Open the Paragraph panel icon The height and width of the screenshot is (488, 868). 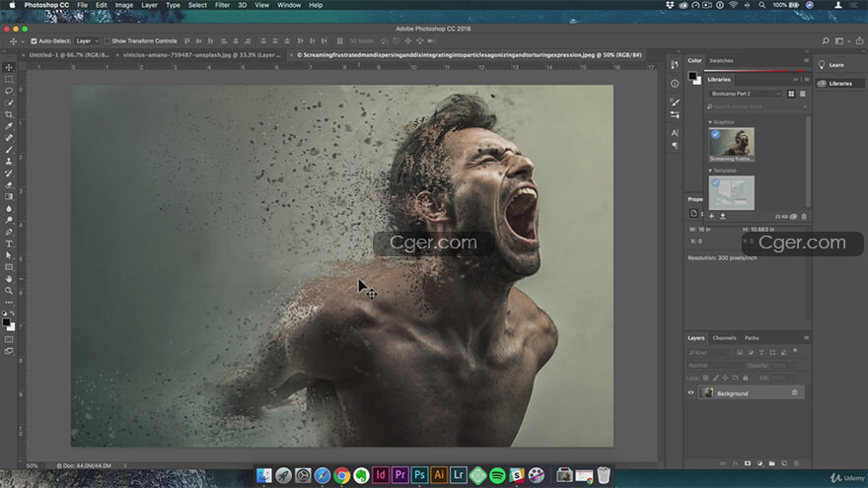tap(675, 146)
